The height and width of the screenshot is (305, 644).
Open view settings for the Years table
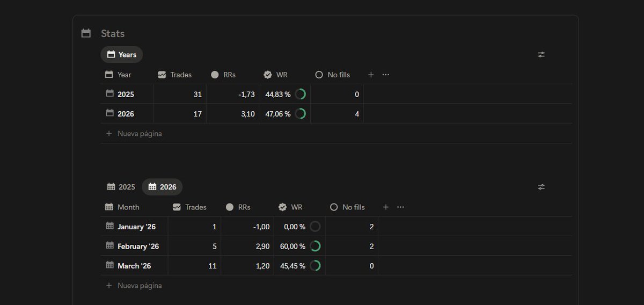[541, 54]
